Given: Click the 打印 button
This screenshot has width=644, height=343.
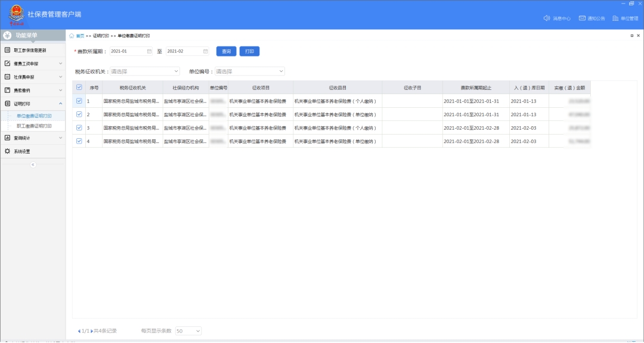Looking at the screenshot, I should [x=249, y=51].
